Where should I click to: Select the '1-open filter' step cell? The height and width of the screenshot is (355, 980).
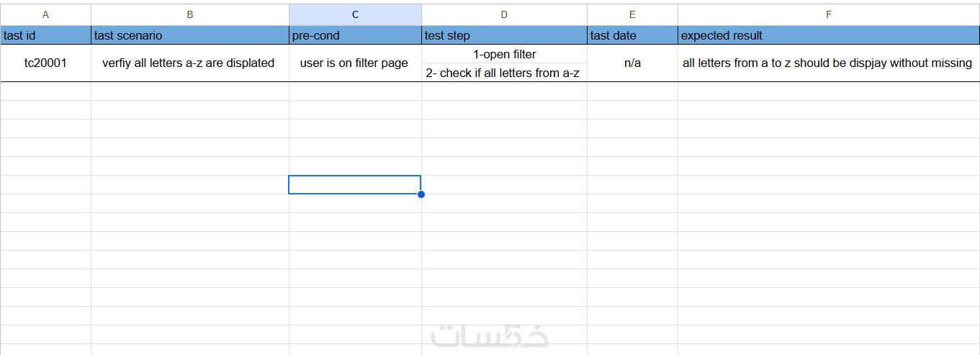pos(504,55)
